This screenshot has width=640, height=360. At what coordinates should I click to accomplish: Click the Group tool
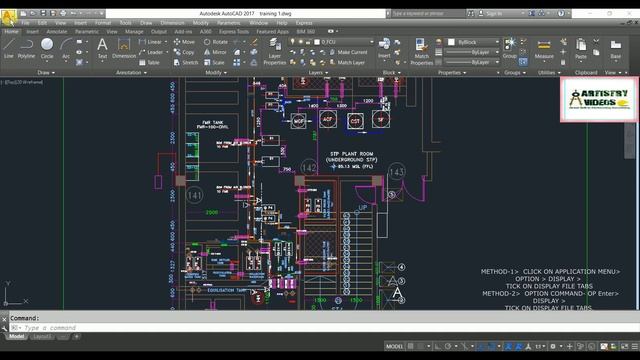(509, 48)
